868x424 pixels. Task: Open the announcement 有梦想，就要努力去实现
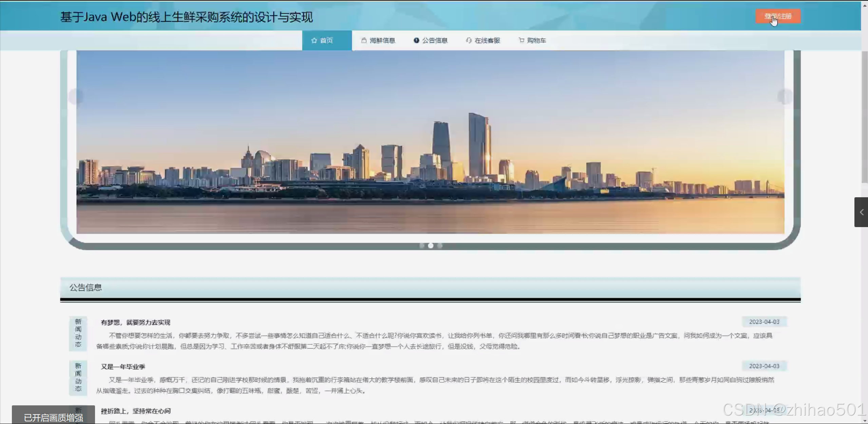click(136, 322)
